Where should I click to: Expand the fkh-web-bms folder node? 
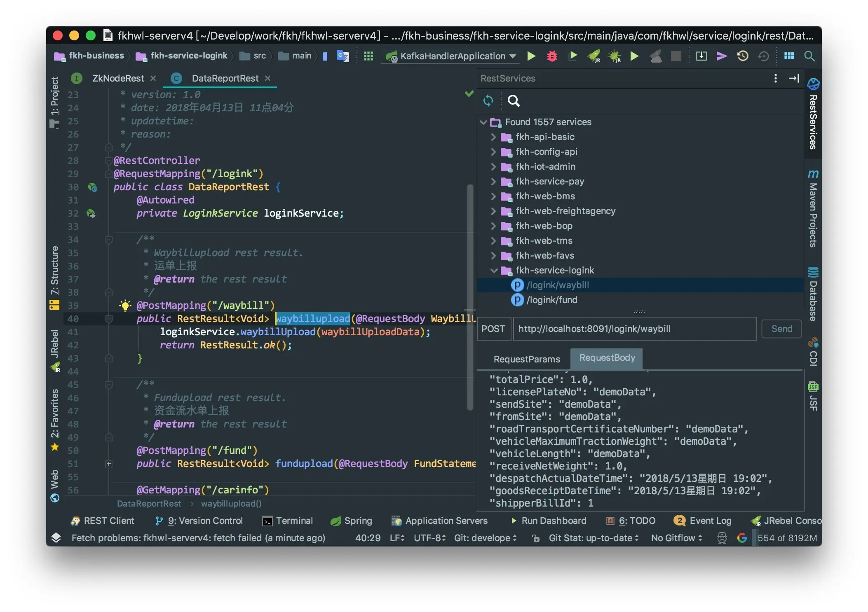(x=493, y=196)
